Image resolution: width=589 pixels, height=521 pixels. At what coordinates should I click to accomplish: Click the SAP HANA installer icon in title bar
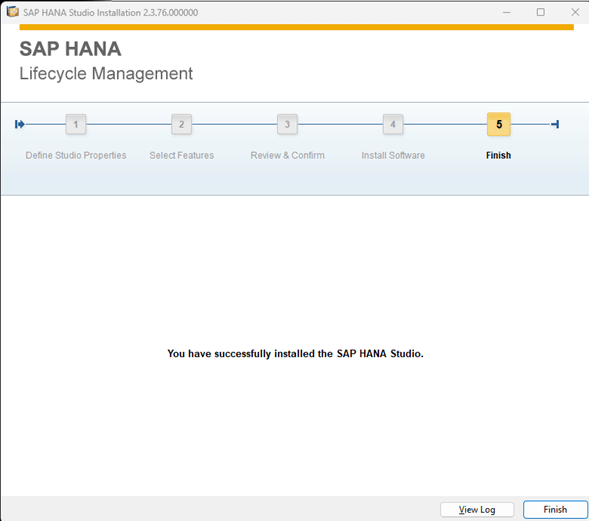(x=12, y=12)
